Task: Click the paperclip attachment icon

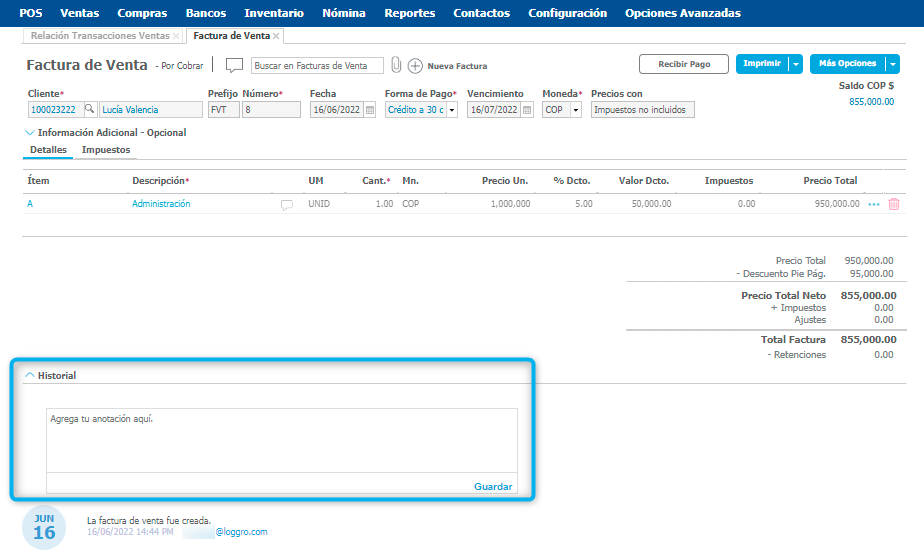Action: (x=396, y=65)
